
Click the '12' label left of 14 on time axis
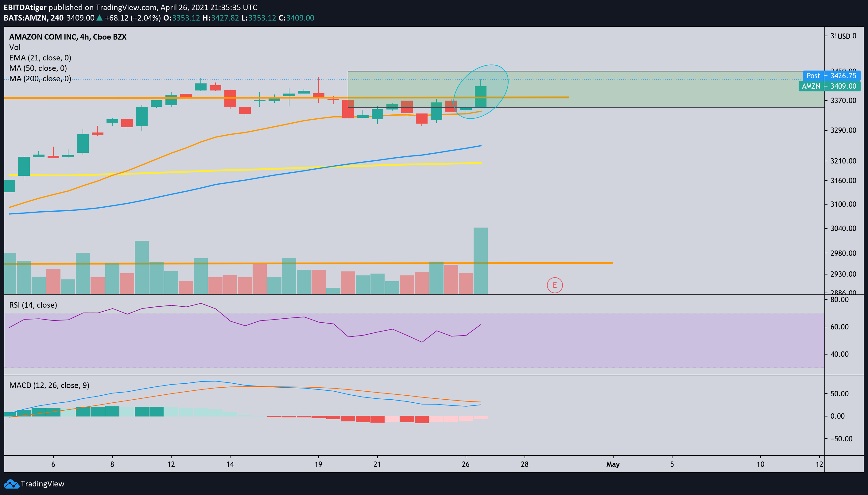coord(171,464)
